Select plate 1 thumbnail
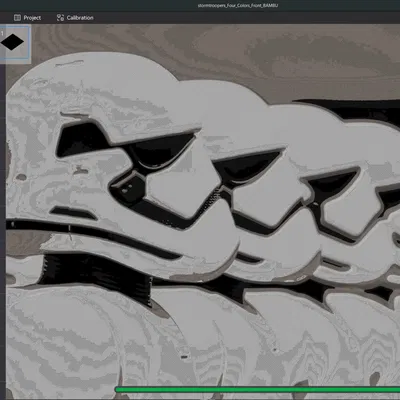Viewport: 400px width, 400px height. point(15,43)
